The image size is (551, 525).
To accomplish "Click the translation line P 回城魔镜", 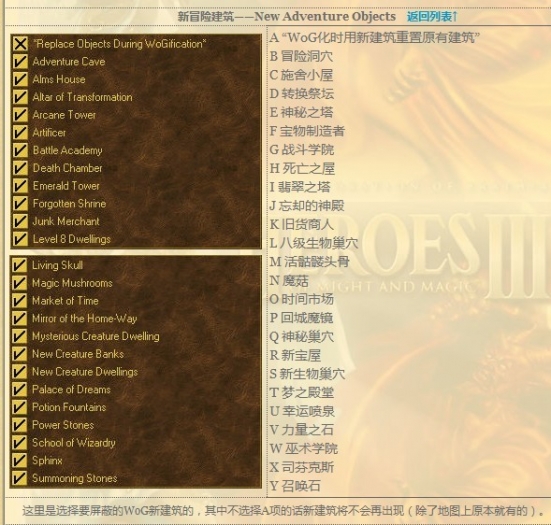I will (302, 318).
